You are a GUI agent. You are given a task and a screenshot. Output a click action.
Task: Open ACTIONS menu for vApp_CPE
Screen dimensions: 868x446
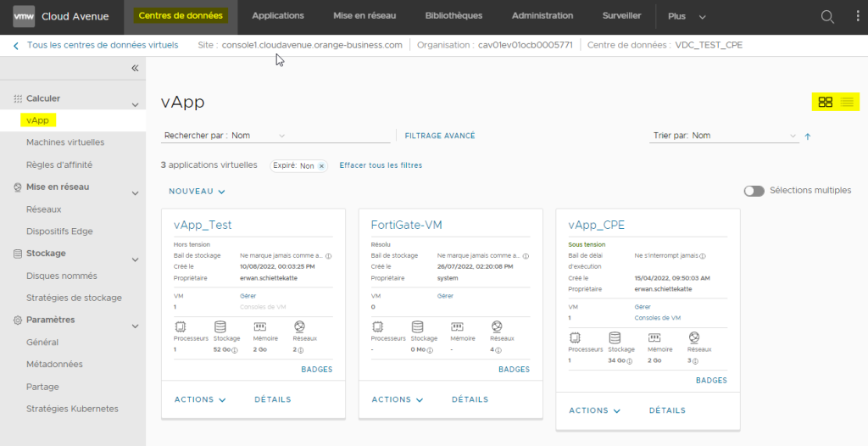(x=594, y=410)
